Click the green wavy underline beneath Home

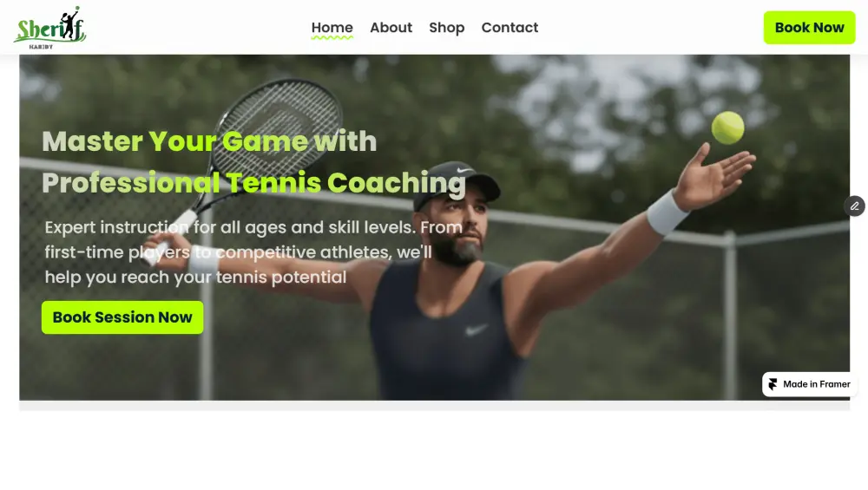pyautogui.click(x=332, y=38)
